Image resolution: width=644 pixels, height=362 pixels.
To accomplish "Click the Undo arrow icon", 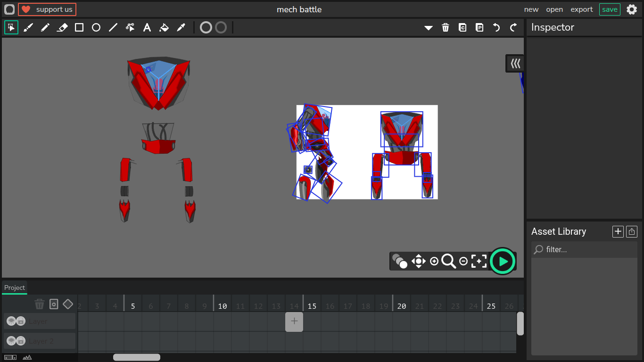I will pyautogui.click(x=496, y=28).
